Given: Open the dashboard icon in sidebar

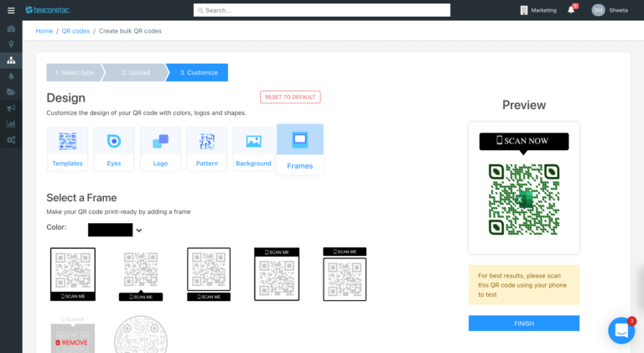Looking at the screenshot, I should pos(11,29).
